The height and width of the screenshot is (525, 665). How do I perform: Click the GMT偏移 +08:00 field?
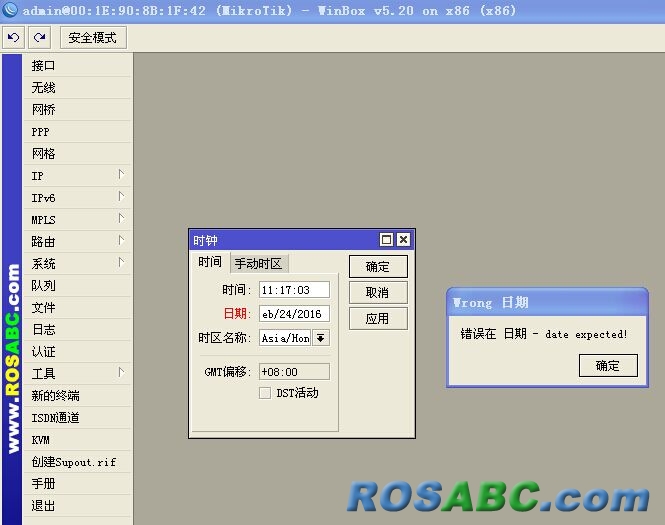[x=294, y=372]
